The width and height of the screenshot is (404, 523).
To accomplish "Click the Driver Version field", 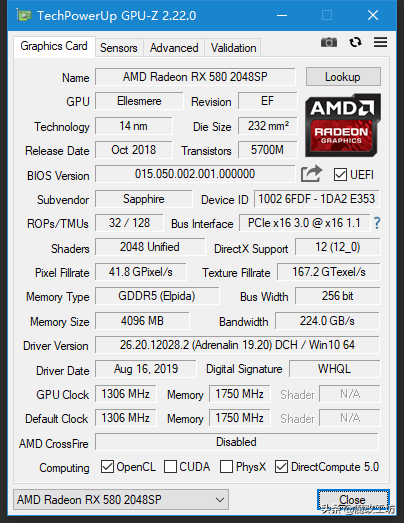I will tap(237, 345).
